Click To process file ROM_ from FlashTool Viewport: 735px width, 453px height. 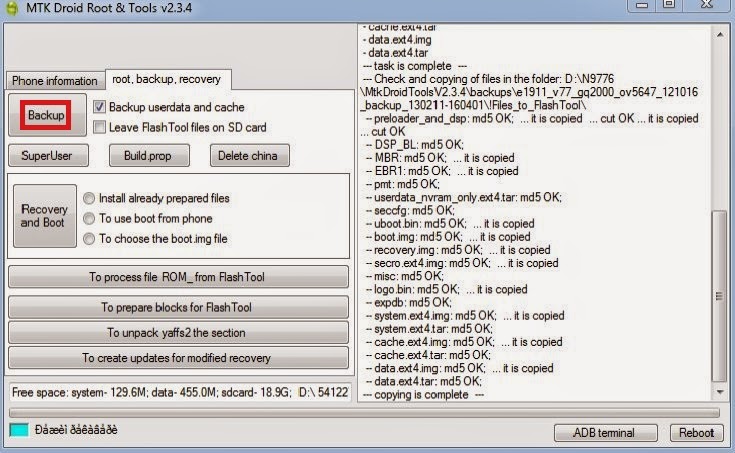178,277
